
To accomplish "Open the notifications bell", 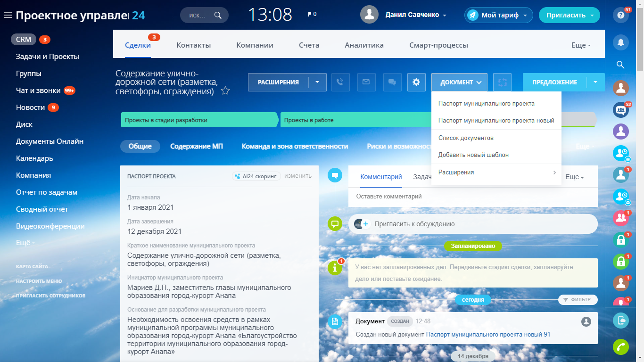I will click(x=621, y=42).
